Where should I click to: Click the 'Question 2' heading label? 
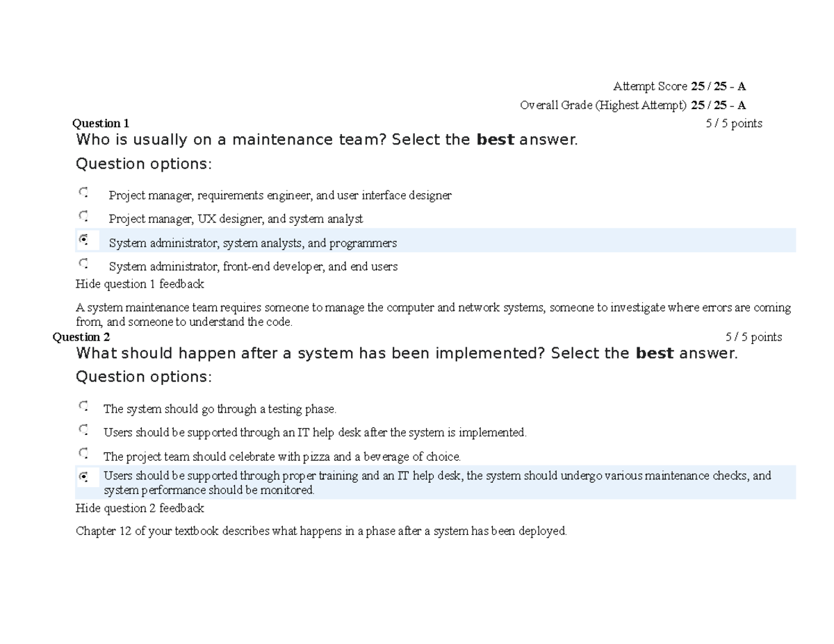(81, 338)
